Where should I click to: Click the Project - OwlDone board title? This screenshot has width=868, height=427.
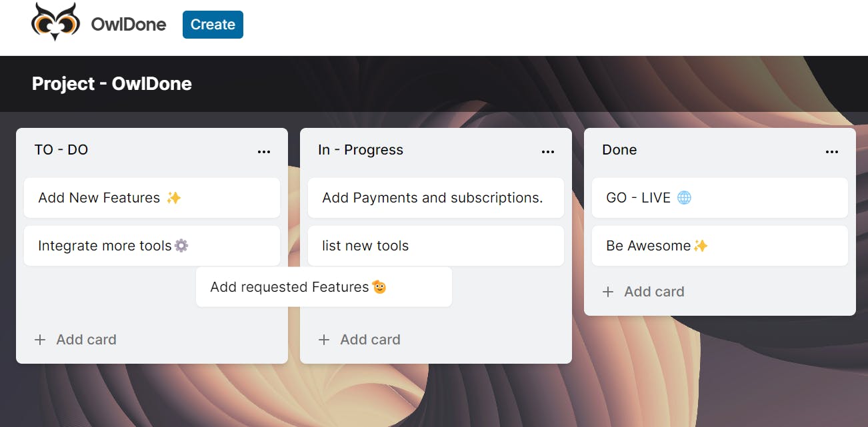pos(112,84)
